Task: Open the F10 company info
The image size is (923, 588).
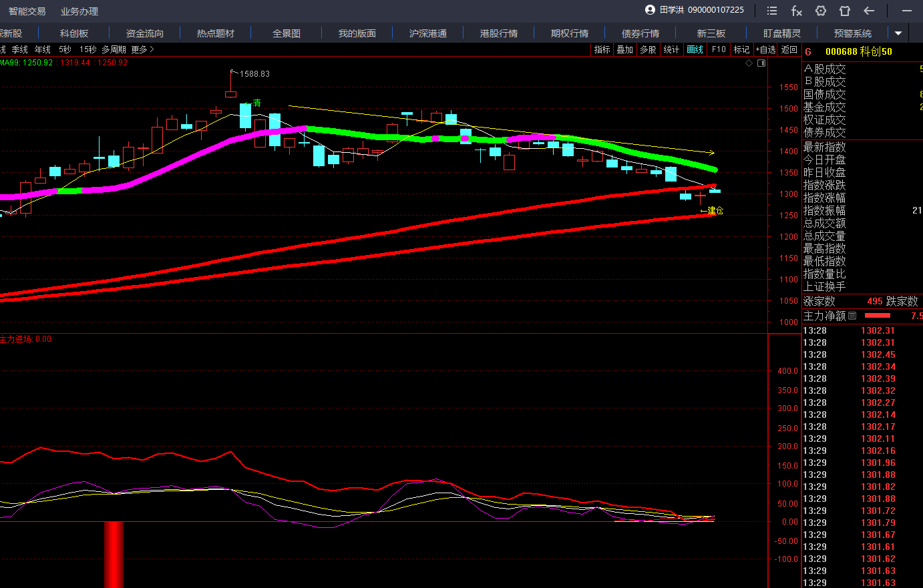Action: 719,49
